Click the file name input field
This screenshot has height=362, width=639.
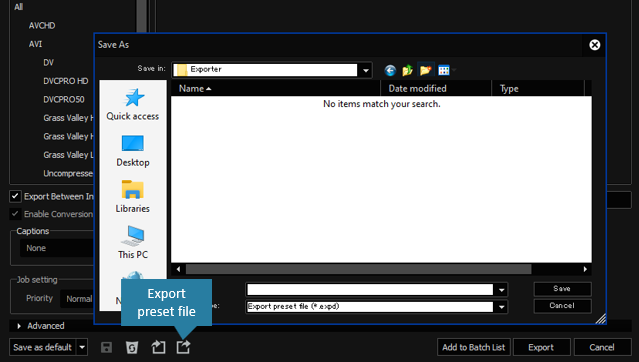pos(370,290)
